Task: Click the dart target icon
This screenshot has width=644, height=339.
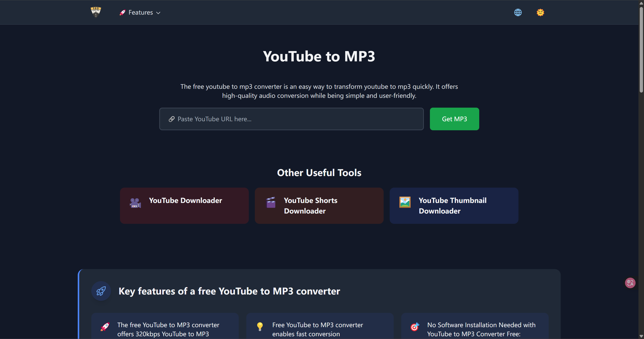Action: (x=415, y=326)
